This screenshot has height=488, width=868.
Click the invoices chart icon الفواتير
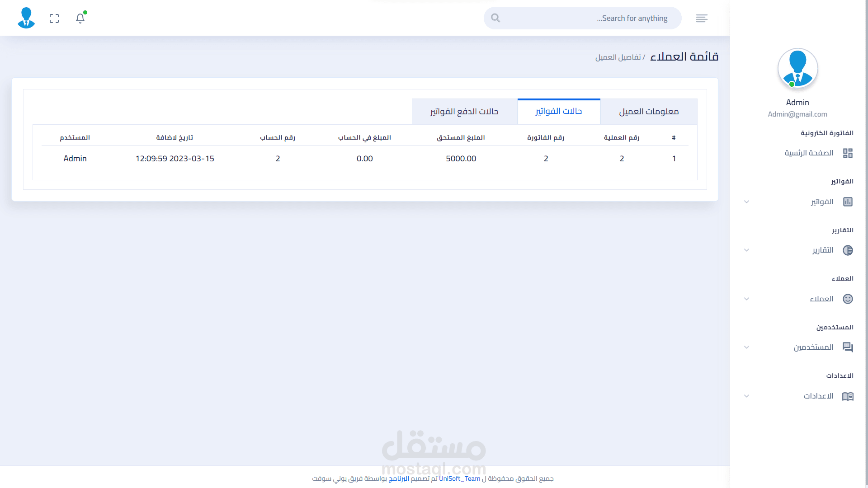[848, 202]
